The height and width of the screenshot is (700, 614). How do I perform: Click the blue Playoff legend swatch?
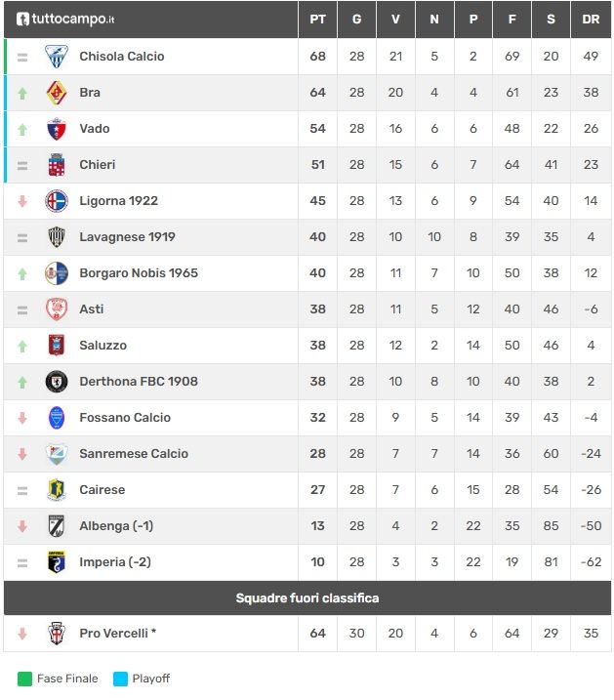120,679
